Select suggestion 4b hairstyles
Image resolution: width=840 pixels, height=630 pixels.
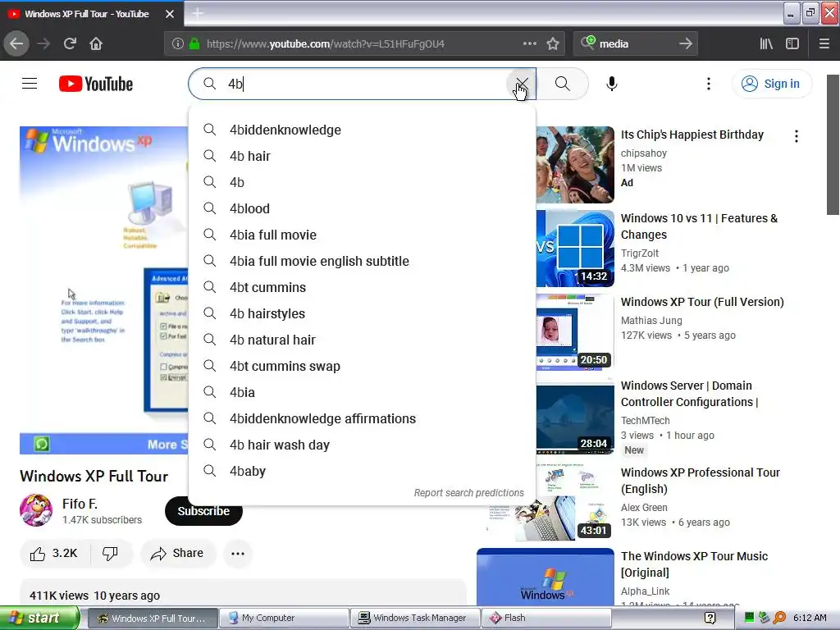tap(362, 313)
